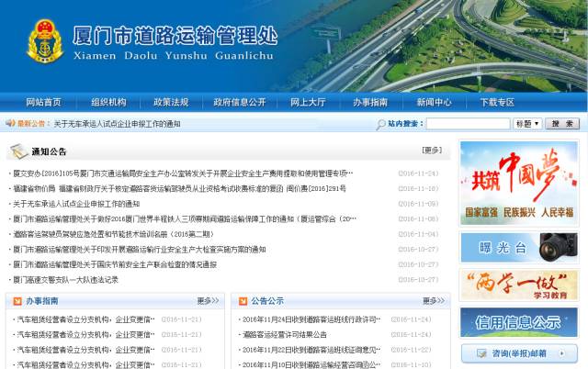Click 更多>> in the 办事指南 panel
588x369 pixels.
[x=208, y=301]
